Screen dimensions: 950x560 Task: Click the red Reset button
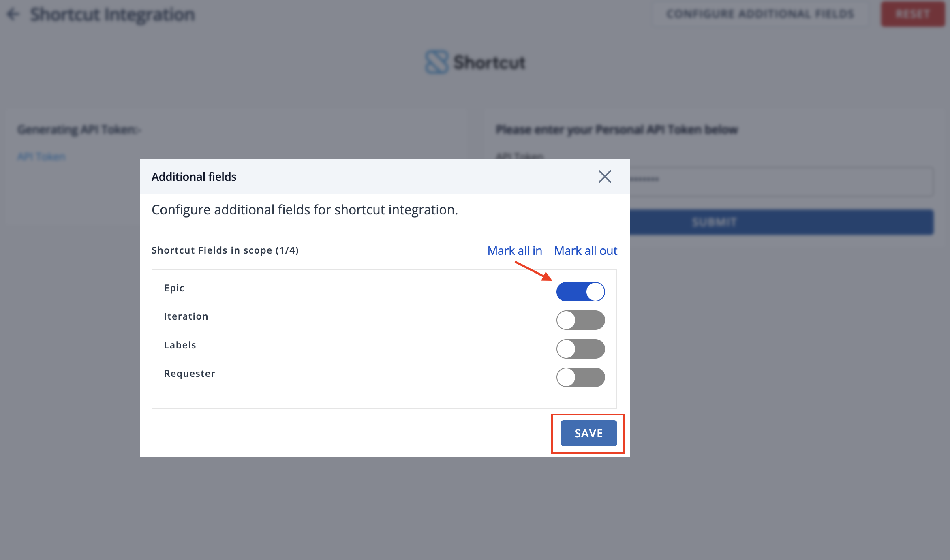(912, 14)
